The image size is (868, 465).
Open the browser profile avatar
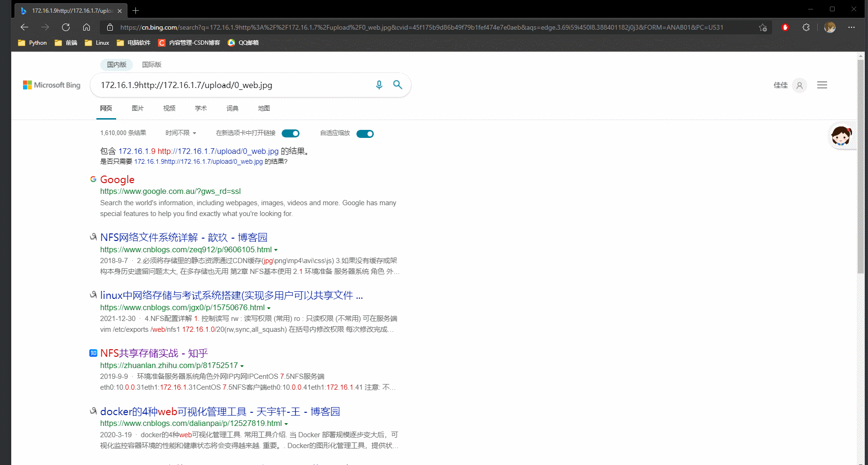(x=830, y=27)
